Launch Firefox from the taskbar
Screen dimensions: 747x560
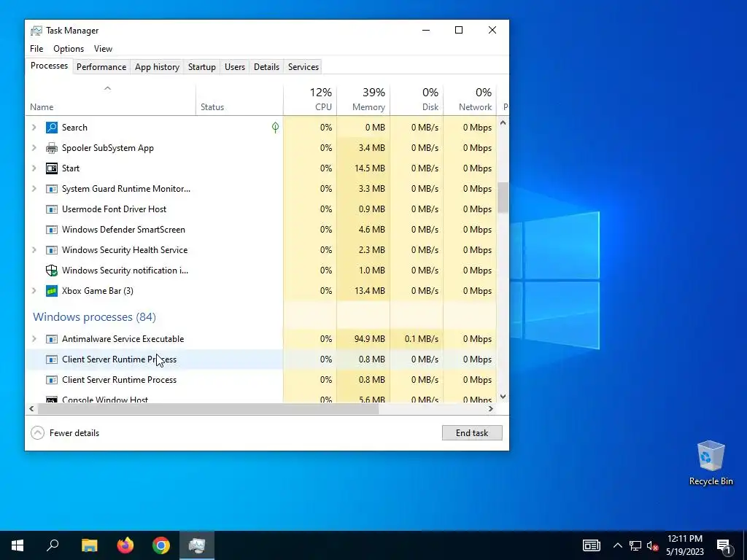tap(125, 545)
